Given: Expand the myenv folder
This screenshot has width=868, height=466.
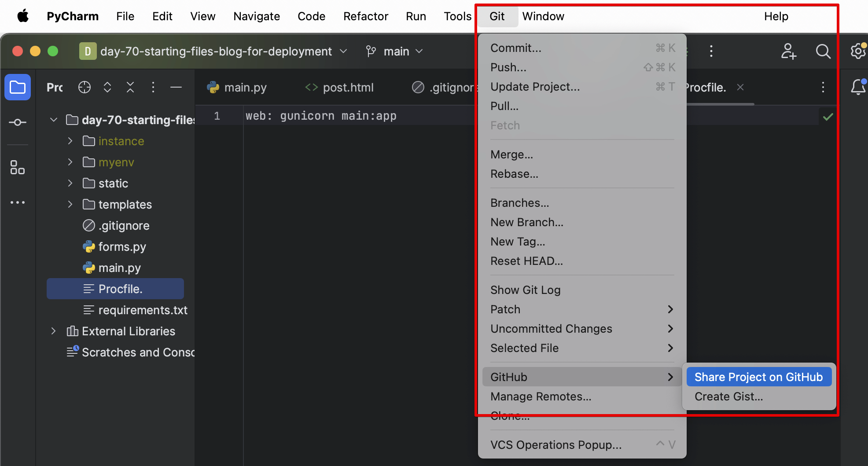Looking at the screenshot, I should click(x=70, y=162).
